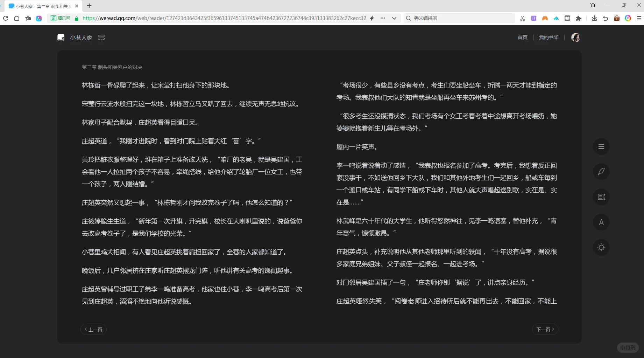
Task: Open the 小巷人家 book title link
Action: pyautogui.click(x=81, y=37)
